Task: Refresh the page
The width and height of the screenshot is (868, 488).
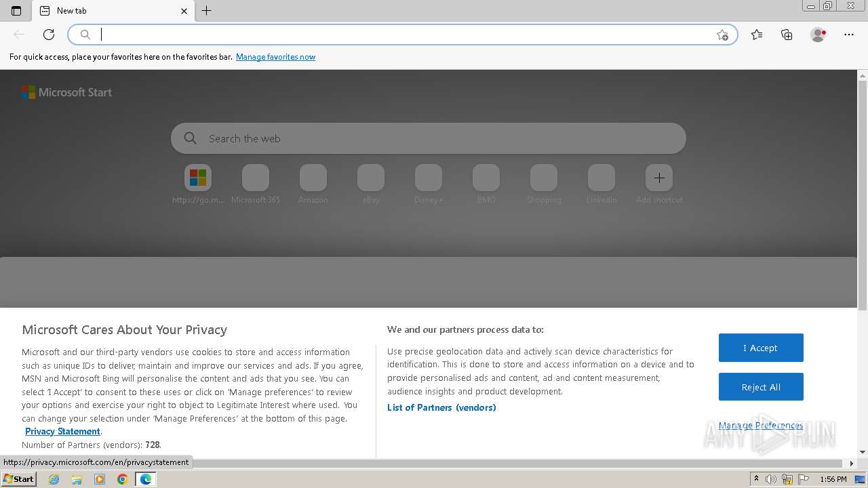Action: 49,35
